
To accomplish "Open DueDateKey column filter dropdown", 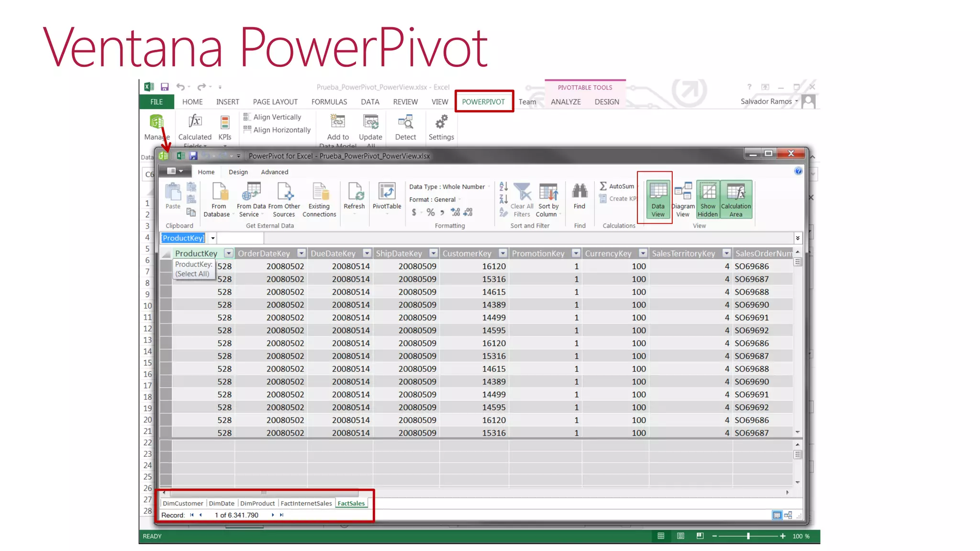I will coord(367,253).
